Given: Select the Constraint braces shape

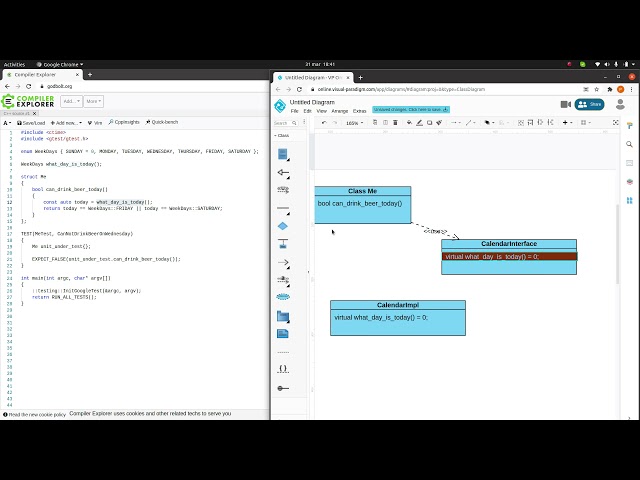Looking at the screenshot, I should pyautogui.click(x=283, y=369).
